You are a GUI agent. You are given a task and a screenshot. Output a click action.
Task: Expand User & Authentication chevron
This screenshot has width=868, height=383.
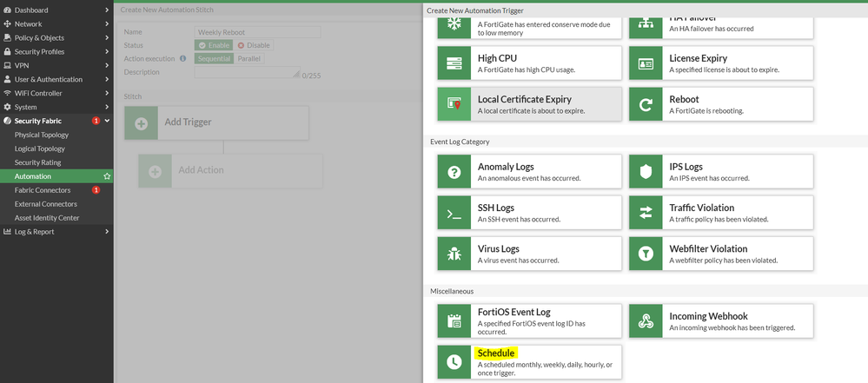pyautogui.click(x=107, y=79)
